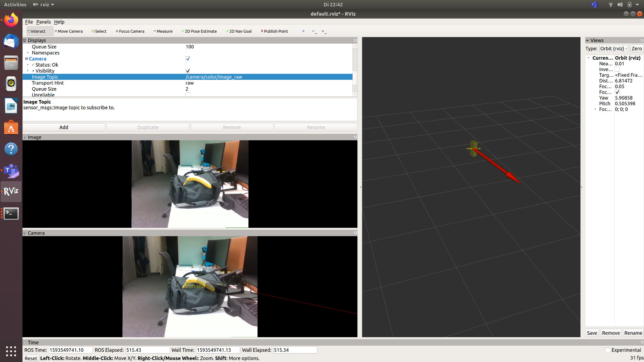
Task: Click the Zero button in Views
Action: [x=636, y=48]
